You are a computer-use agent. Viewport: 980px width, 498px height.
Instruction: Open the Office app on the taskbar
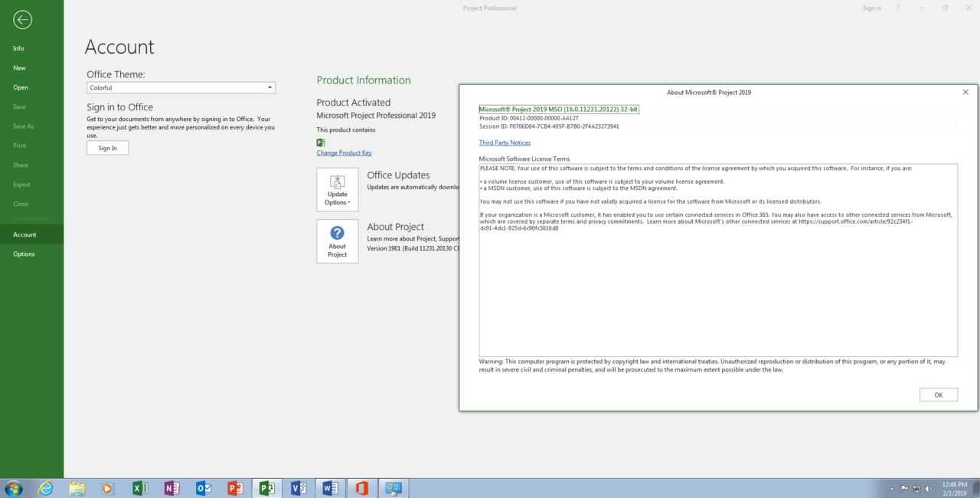(361, 488)
